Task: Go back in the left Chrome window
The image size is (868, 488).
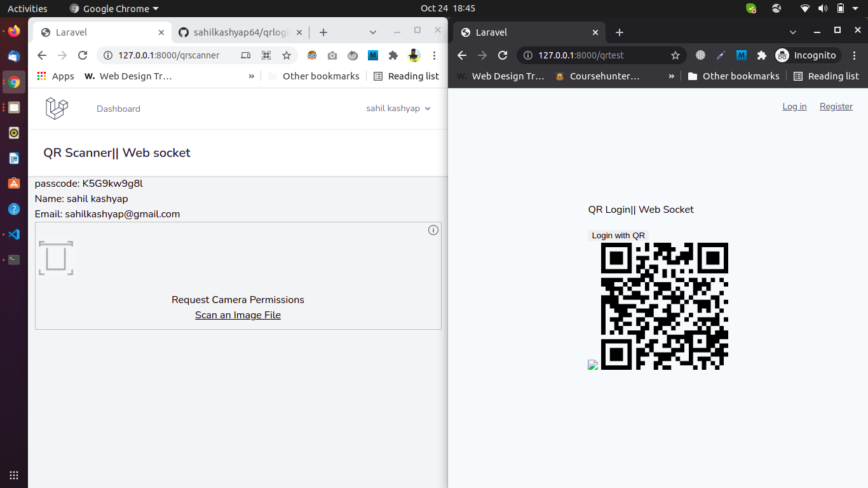Action: (42, 55)
